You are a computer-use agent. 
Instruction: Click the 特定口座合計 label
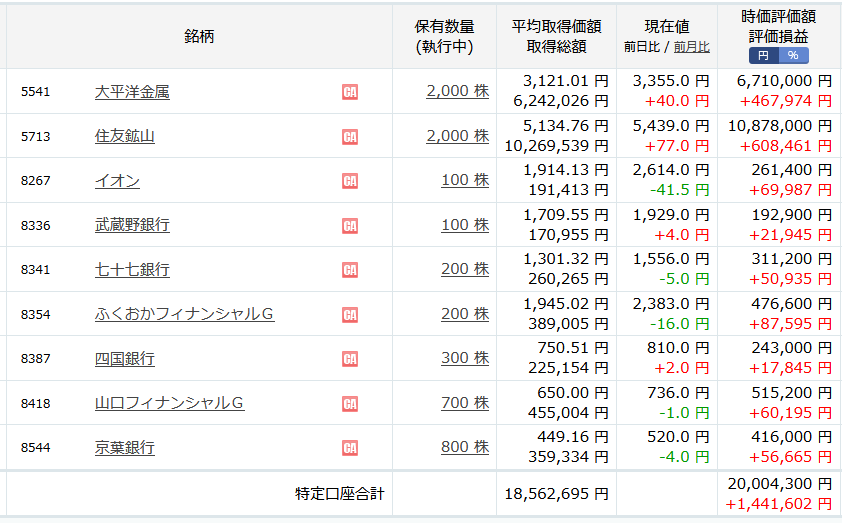340,494
